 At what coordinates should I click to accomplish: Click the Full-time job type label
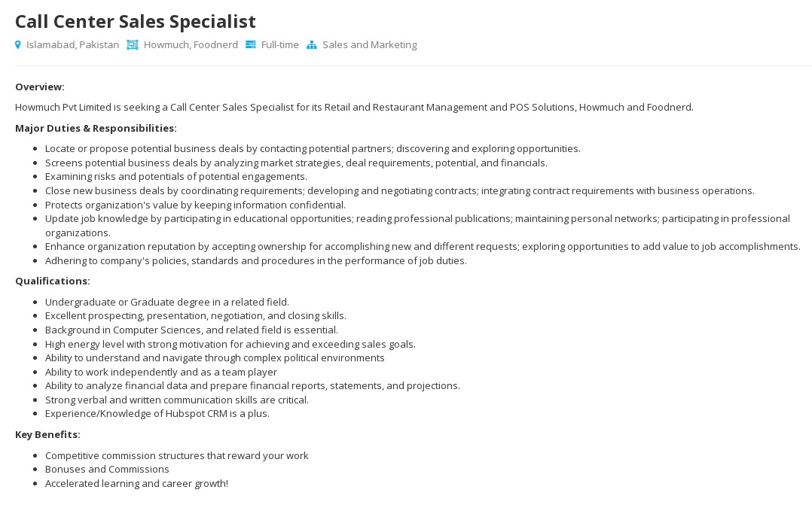(279, 45)
